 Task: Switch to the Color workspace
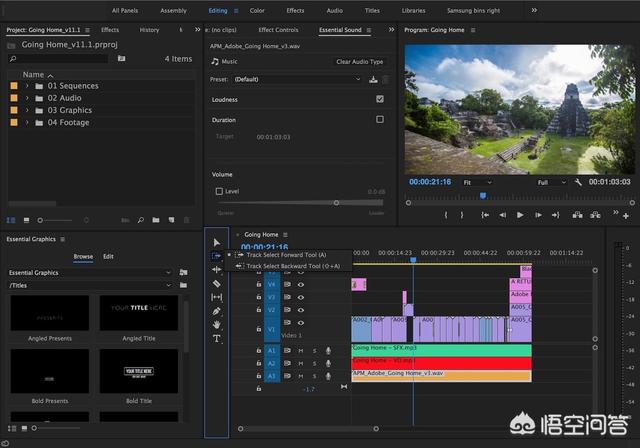tap(257, 11)
